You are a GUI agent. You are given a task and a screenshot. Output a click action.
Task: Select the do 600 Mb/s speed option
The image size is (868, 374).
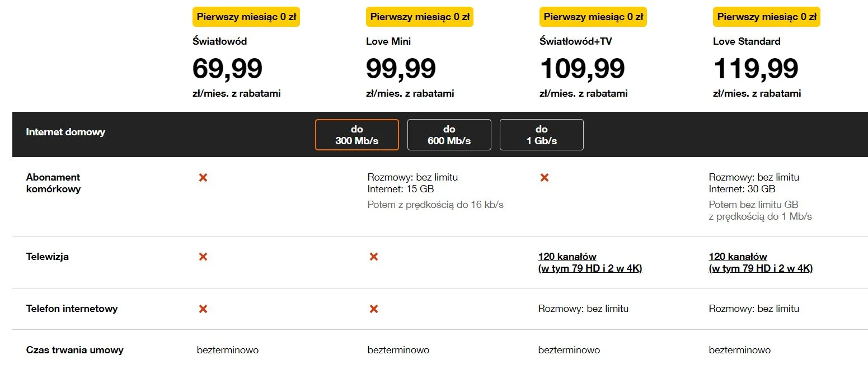tap(449, 135)
